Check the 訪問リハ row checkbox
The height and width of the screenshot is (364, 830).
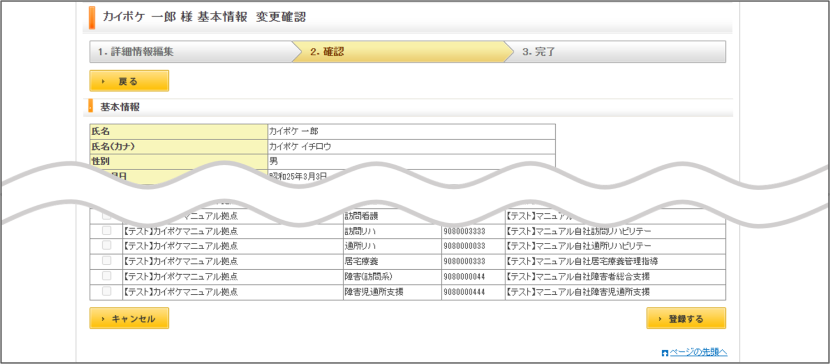[106, 231]
